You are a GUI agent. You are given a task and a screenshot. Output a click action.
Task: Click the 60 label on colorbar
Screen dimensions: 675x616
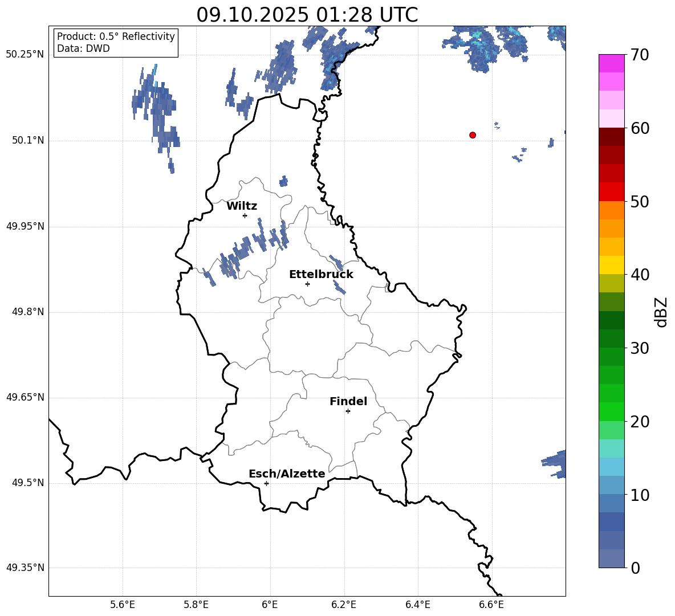640,128
